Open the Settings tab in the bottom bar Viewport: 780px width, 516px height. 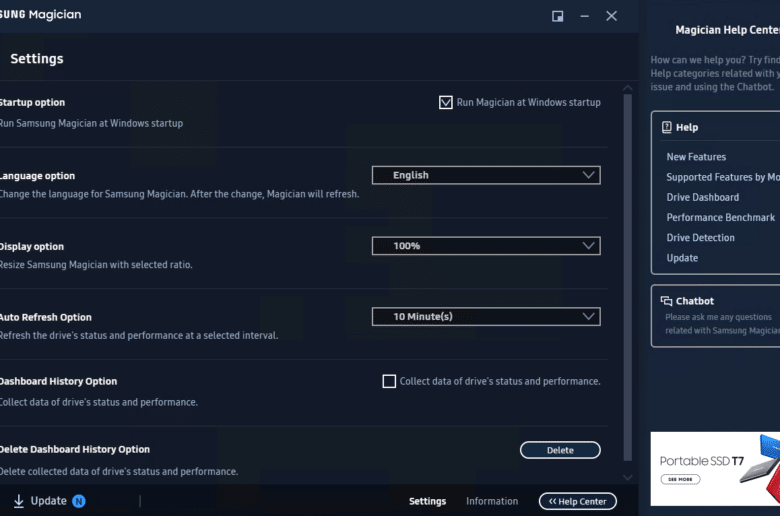point(427,501)
